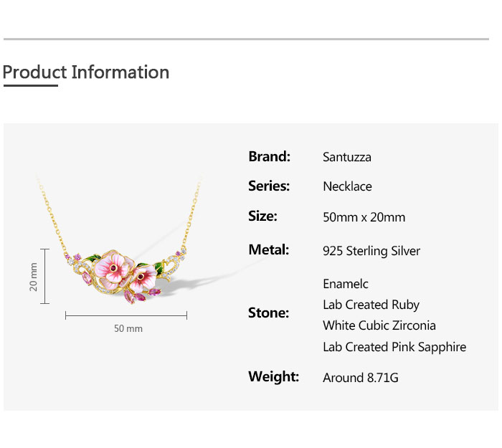Viewport: 502px width, 448px height.
Task: Select the Around 8.71G weight value
Action: (x=360, y=377)
